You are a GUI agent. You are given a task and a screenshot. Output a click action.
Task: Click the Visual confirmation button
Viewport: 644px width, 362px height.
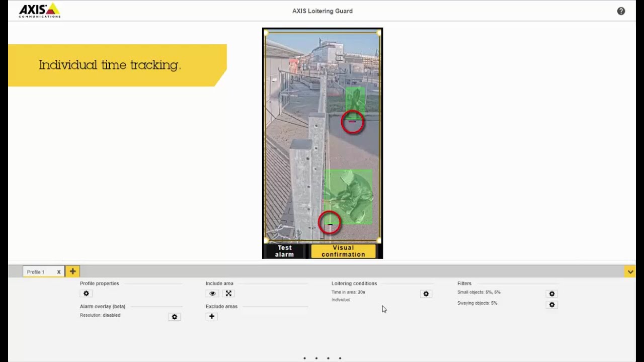coord(343,251)
